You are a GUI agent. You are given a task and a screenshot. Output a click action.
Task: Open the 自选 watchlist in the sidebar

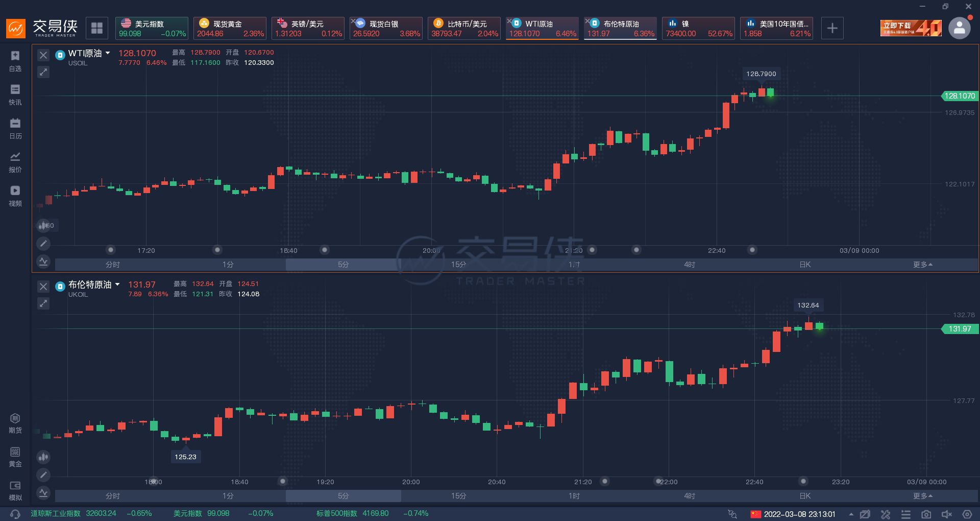click(x=15, y=61)
